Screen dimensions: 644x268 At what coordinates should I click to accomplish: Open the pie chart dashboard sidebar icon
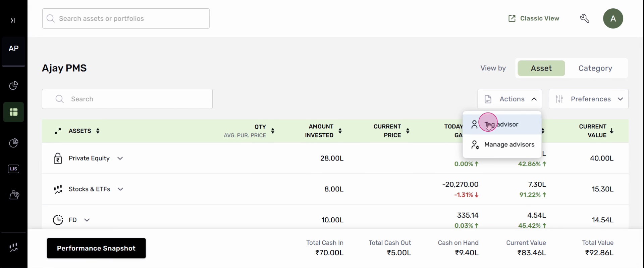(x=13, y=86)
